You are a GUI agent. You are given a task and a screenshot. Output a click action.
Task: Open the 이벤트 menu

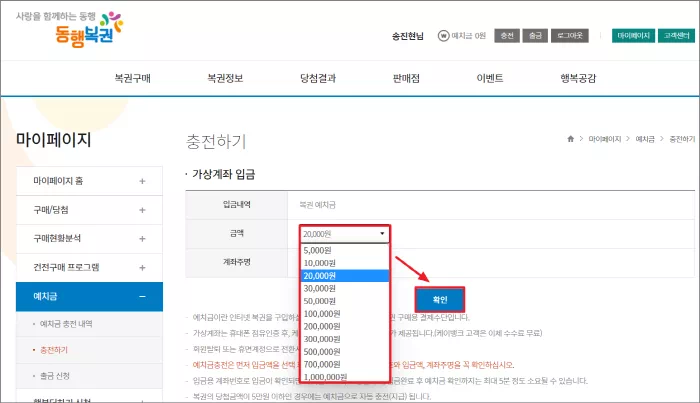click(490, 78)
